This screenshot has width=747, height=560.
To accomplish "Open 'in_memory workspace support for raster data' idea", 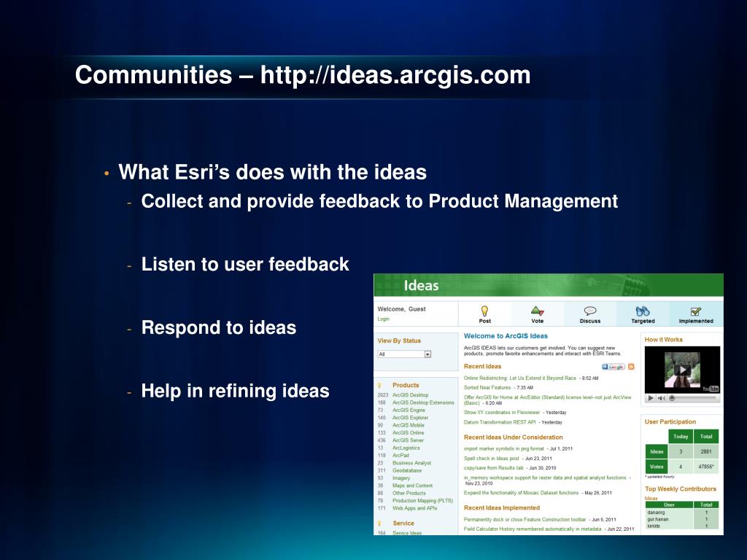I will coord(545,477).
